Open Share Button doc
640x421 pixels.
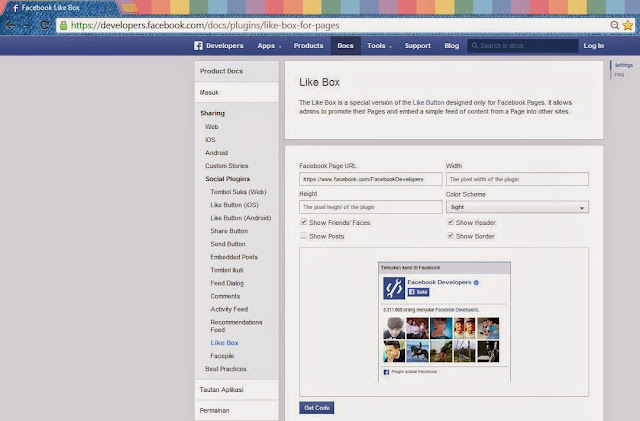point(229,231)
